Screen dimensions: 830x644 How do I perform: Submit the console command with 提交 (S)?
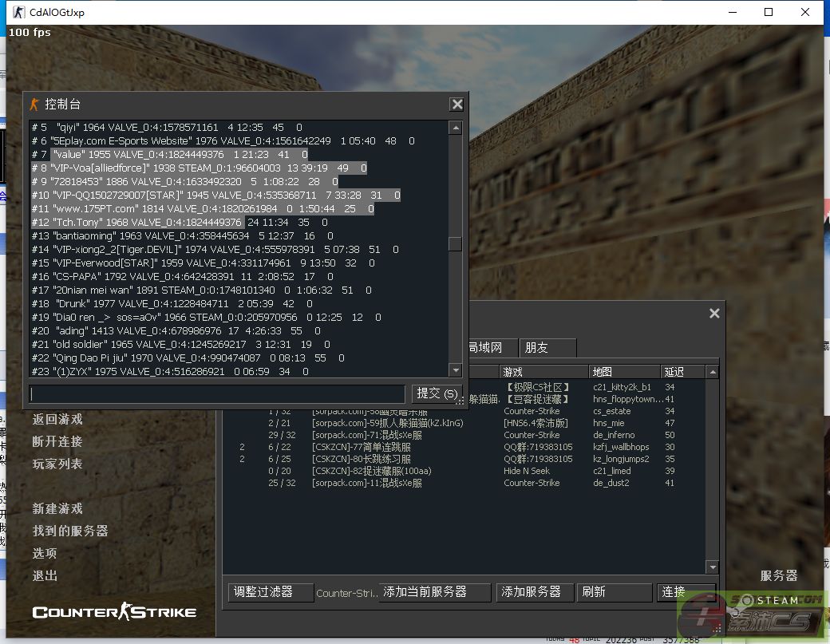tap(437, 393)
